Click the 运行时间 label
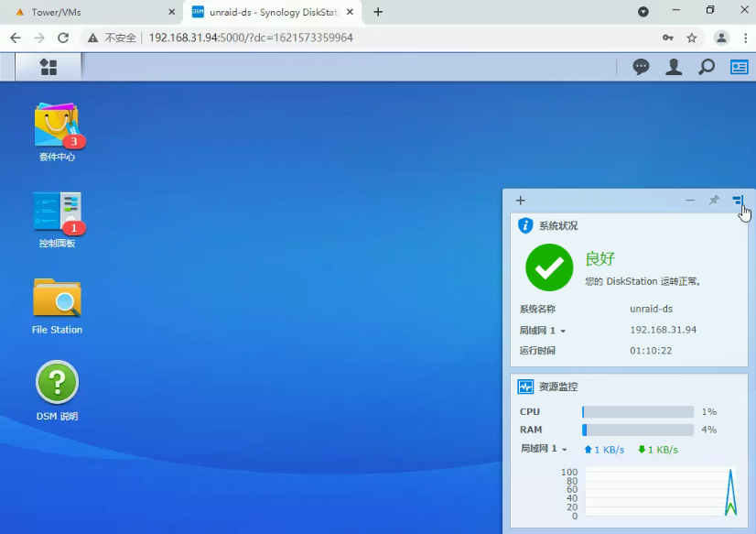 537,351
